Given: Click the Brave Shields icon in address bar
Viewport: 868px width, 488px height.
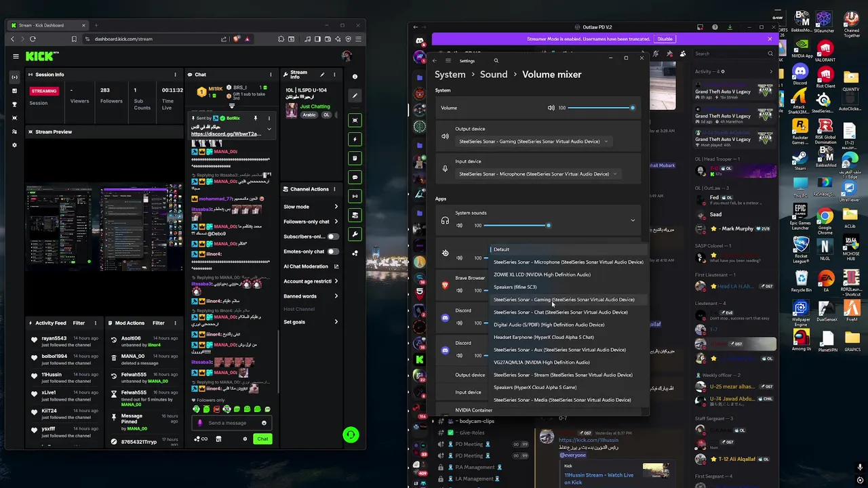Looking at the screenshot, I should pos(237,39).
